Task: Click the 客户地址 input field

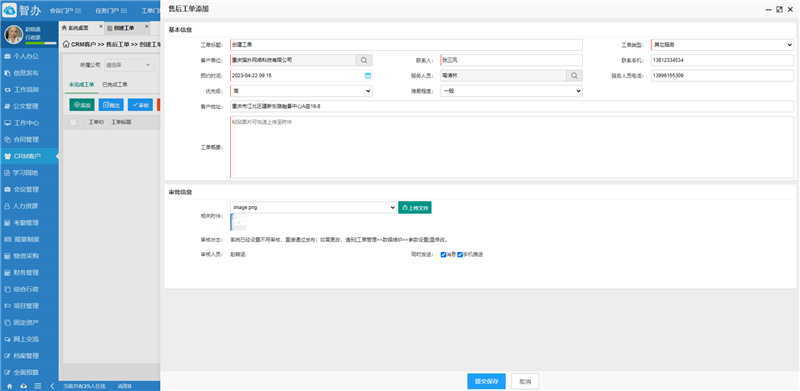Action: 512,106
